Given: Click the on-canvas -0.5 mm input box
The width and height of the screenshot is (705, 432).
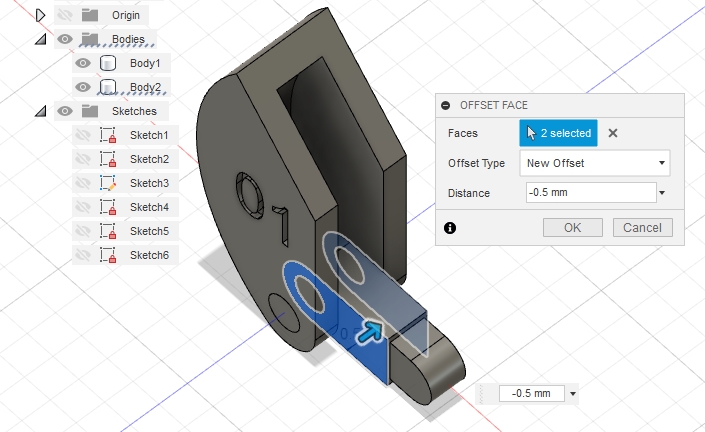Looking at the screenshot, I should click(531, 393).
